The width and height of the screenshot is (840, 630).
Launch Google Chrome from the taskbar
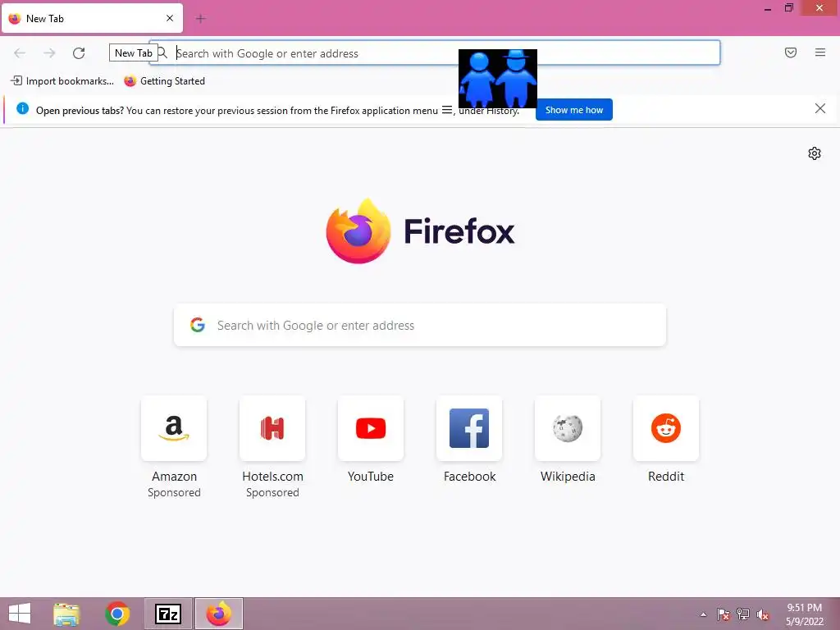(x=117, y=614)
